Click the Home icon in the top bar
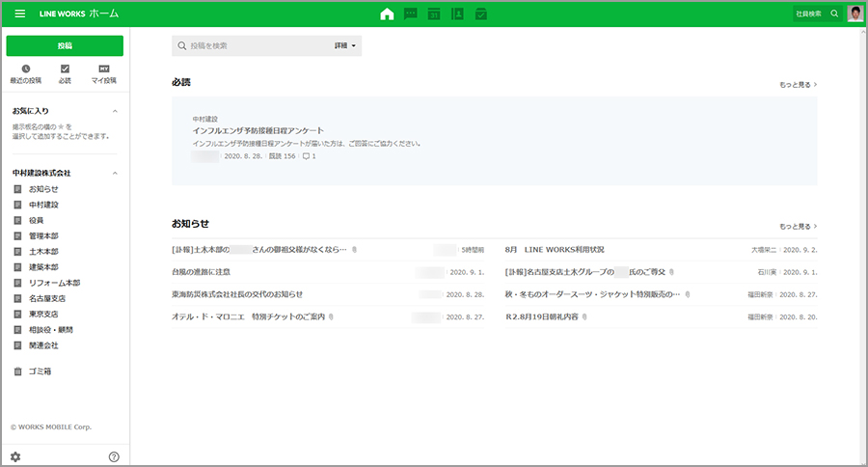 pyautogui.click(x=387, y=14)
